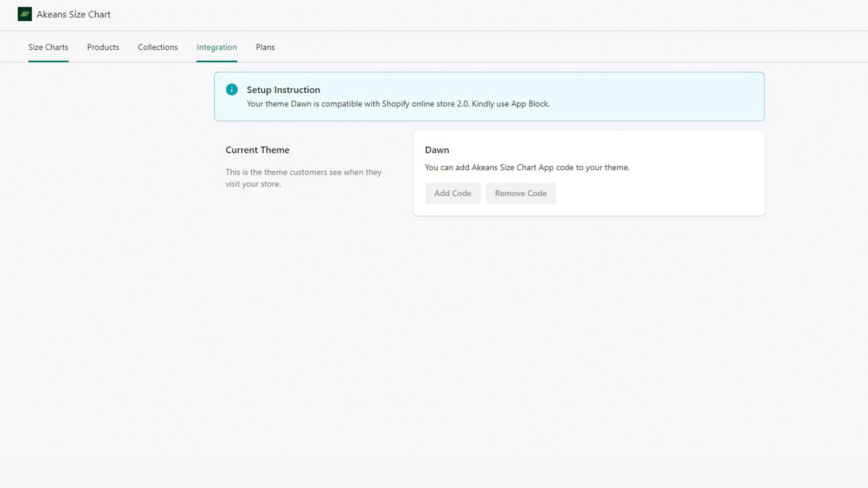Click the info icon in Setup Instruction banner
Screen dimensions: 868x488
tap(232, 89)
